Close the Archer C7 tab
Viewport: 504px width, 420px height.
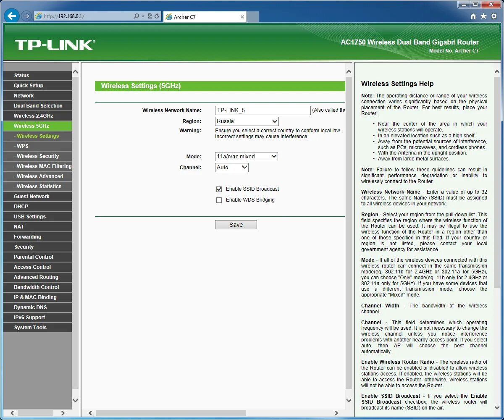pos(242,17)
